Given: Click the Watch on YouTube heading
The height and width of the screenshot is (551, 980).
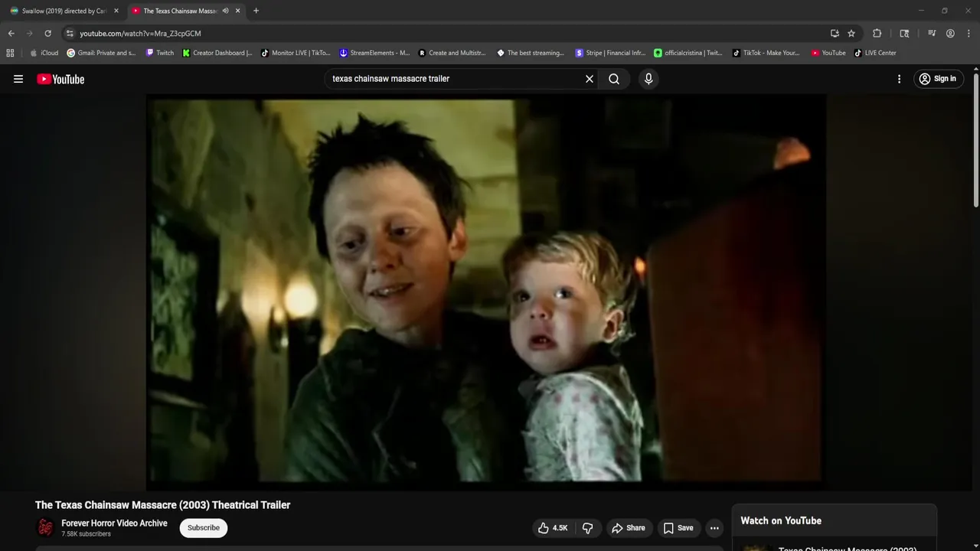Looking at the screenshot, I should pyautogui.click(x=781, y=520).
